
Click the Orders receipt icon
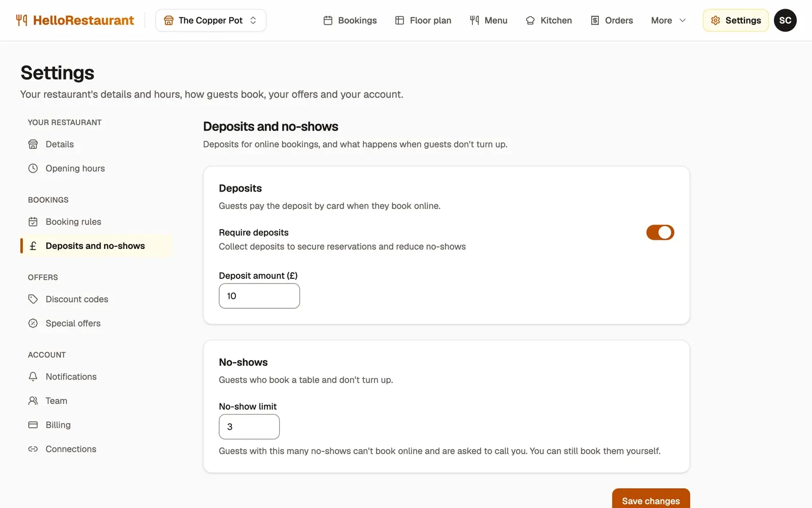(595, 20)
